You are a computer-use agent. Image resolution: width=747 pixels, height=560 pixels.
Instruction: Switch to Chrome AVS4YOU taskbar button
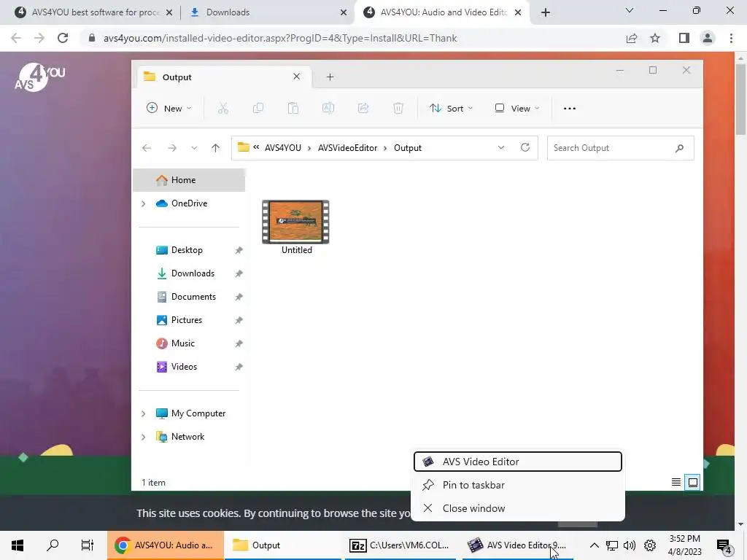click(x=166, y=545)
